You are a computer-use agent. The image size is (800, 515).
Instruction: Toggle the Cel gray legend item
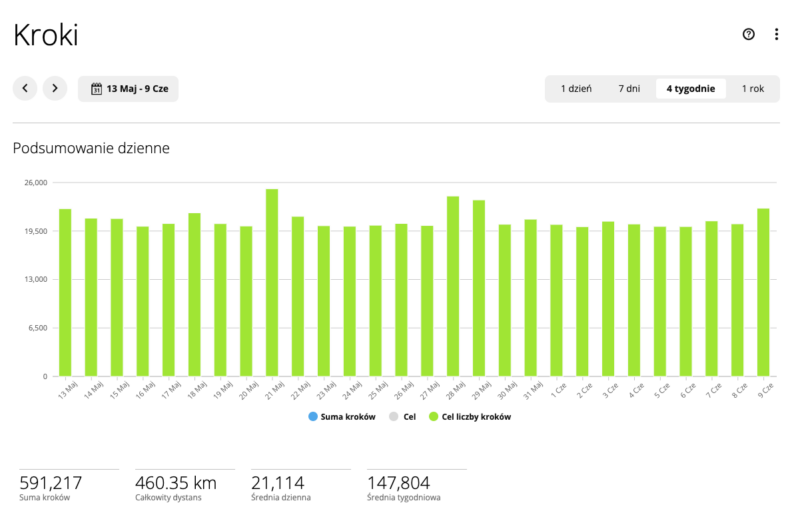(403, 416)
